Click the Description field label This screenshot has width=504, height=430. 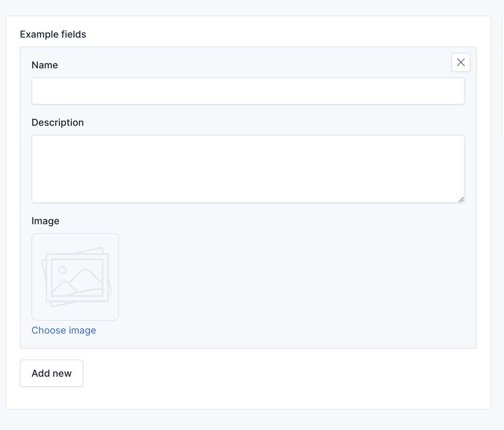tap(57, 122)
